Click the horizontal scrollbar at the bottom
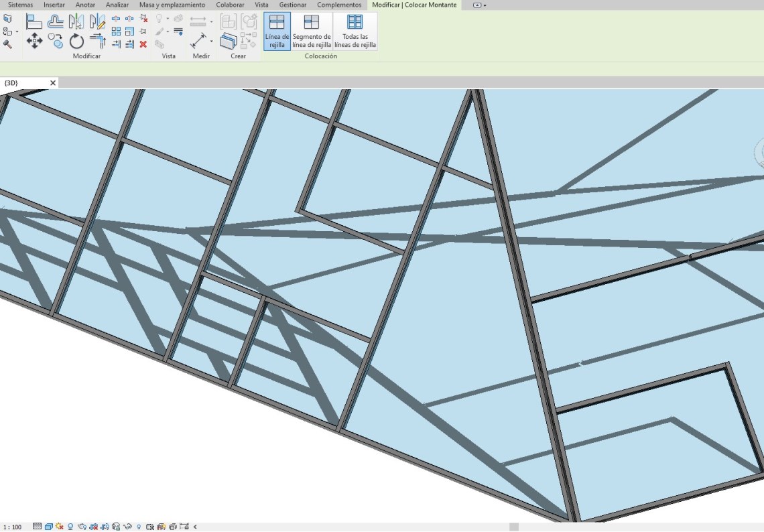This screenshot has width=764, height=532. coord(513,527)
